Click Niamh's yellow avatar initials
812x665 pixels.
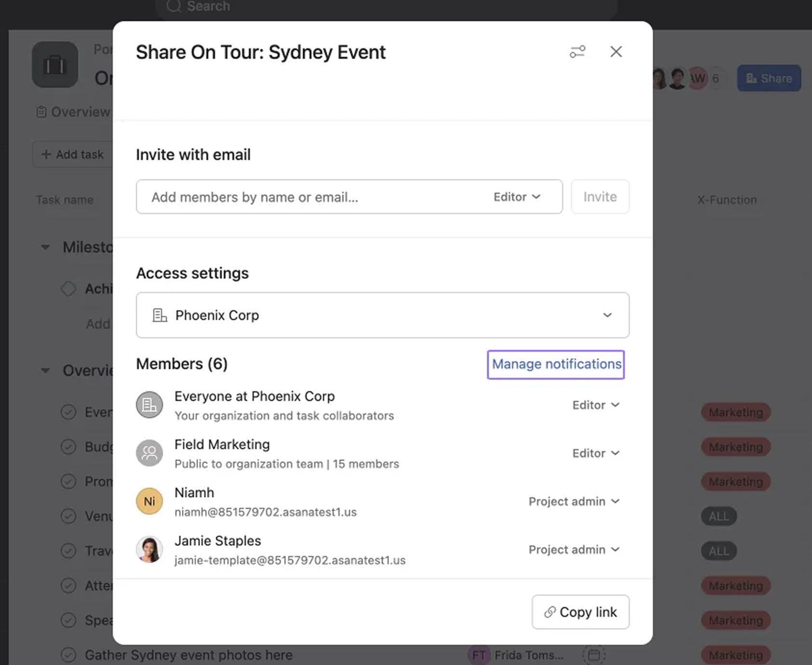pos(149,501)
